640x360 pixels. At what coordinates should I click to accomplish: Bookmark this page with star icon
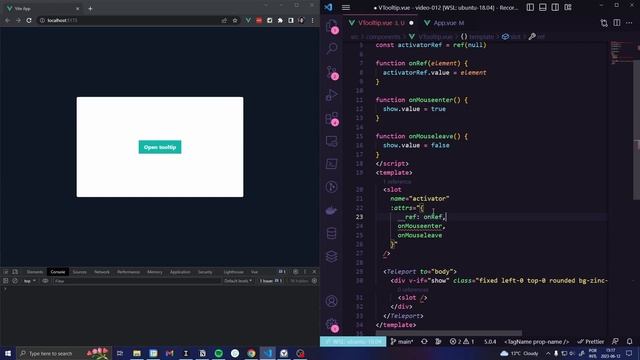click(x=235, y=20)
